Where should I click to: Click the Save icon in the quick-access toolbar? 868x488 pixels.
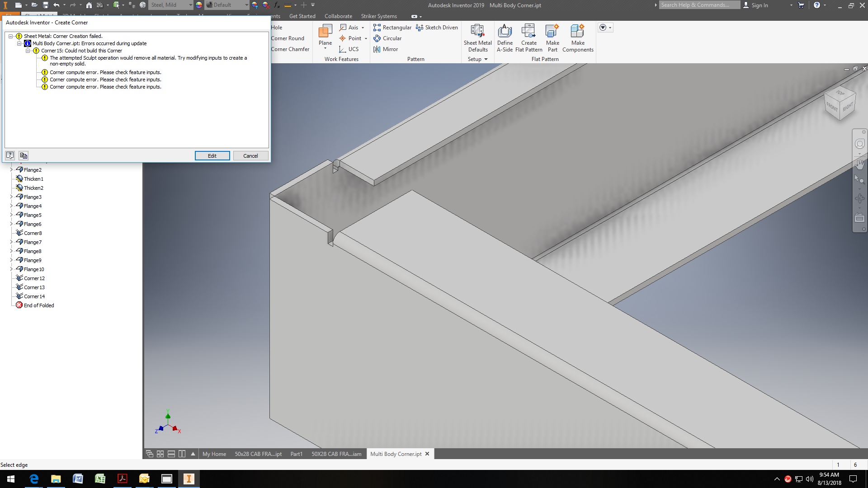click(46, 5)
